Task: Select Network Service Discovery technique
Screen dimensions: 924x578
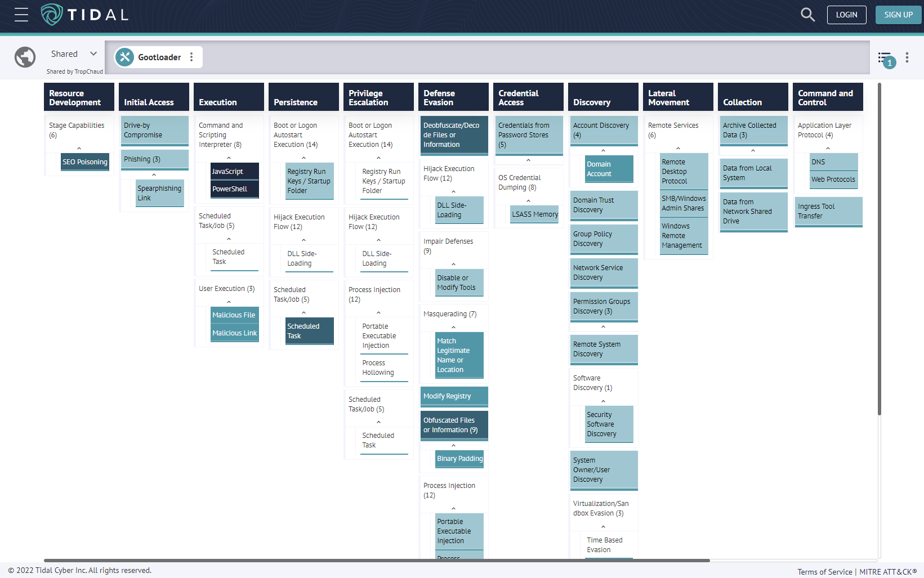Action: tap(604, 273)
